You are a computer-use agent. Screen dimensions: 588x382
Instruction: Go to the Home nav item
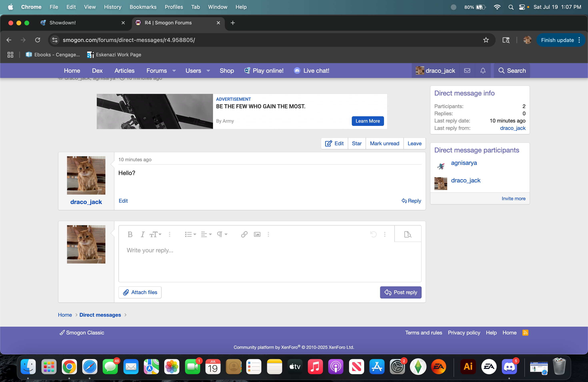[x=72, y=71]
